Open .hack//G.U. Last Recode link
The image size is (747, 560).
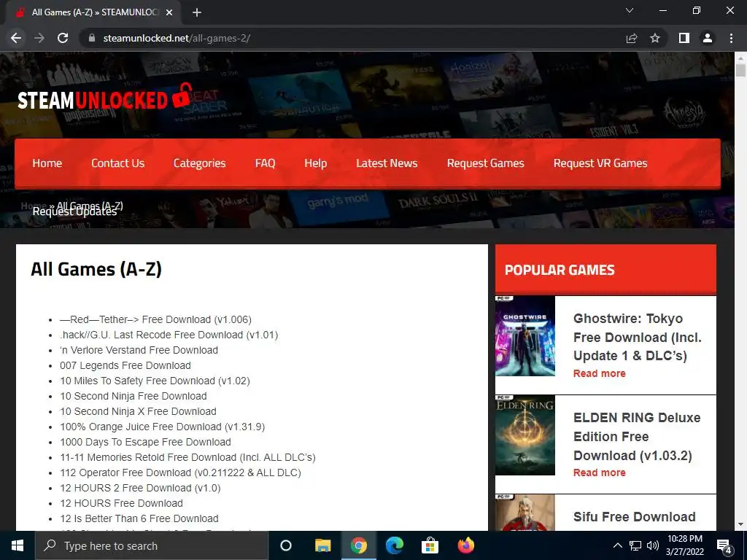[x=169, y=335]
